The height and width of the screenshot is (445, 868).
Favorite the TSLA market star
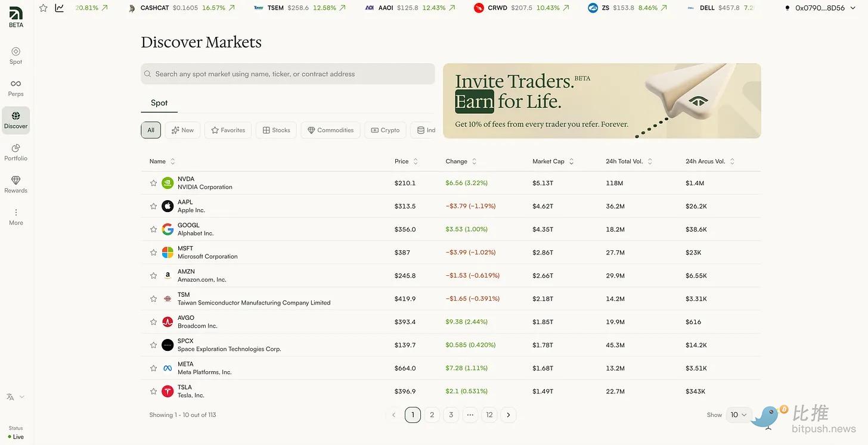pyautogui.click(x=153, y=391)
